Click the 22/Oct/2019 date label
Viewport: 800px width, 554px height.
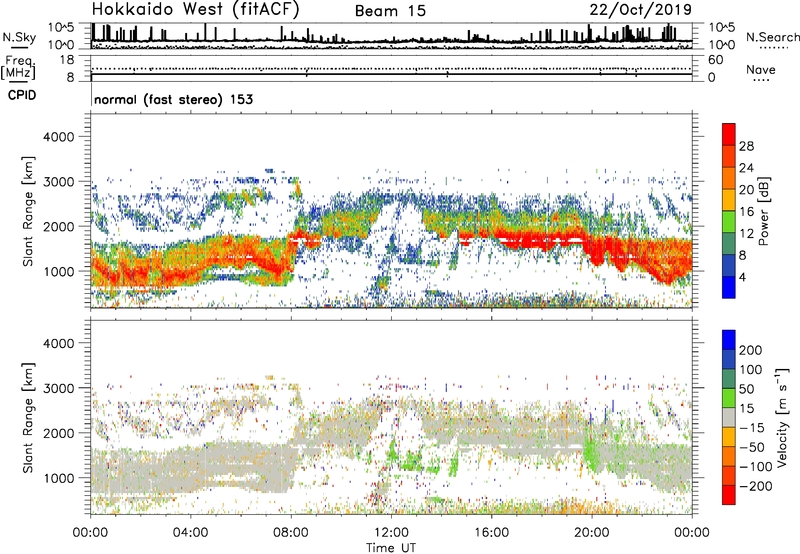point(641,10)
